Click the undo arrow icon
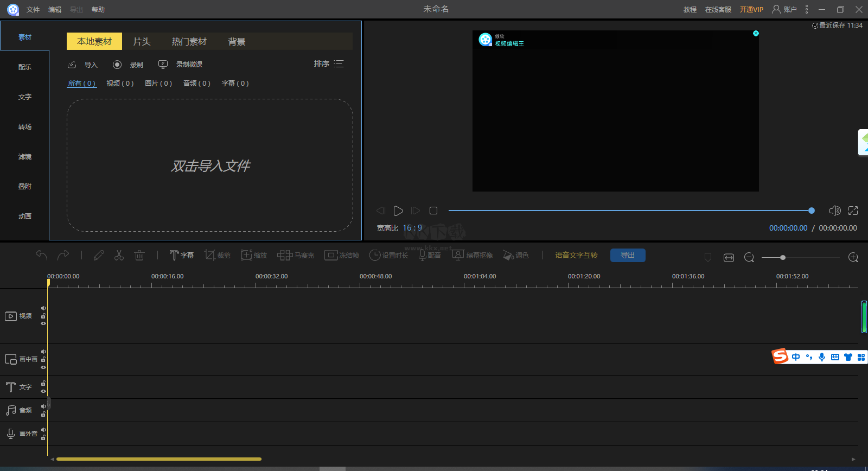 (41, 255)
